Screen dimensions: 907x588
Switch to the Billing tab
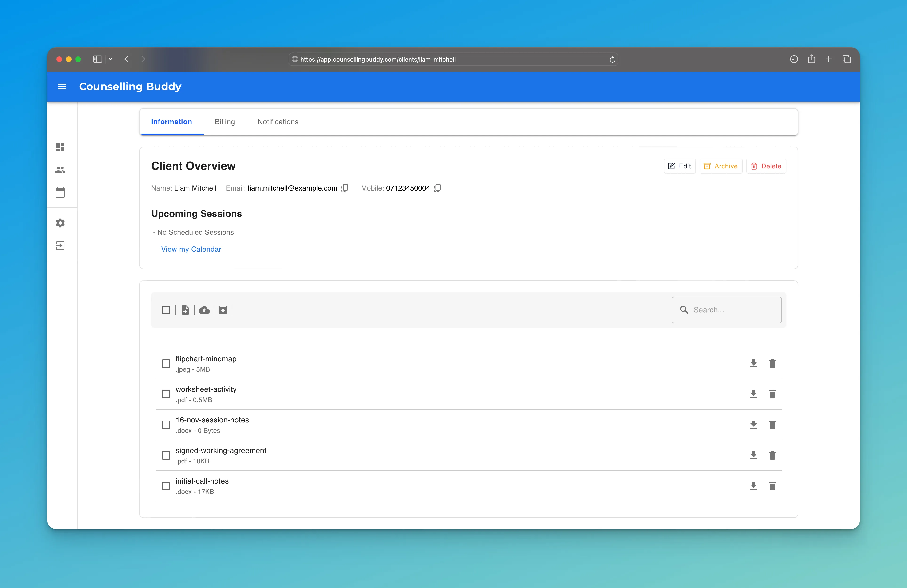(224, 122)
